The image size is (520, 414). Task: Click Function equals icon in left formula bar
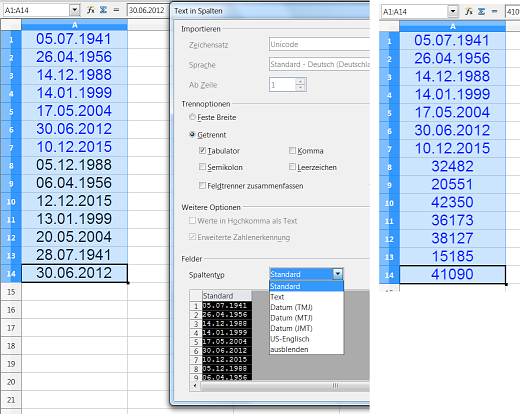coord(116,10)
